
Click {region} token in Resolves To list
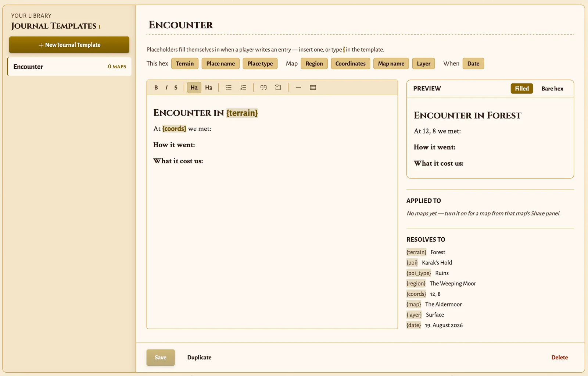click(x=416, y=284)
